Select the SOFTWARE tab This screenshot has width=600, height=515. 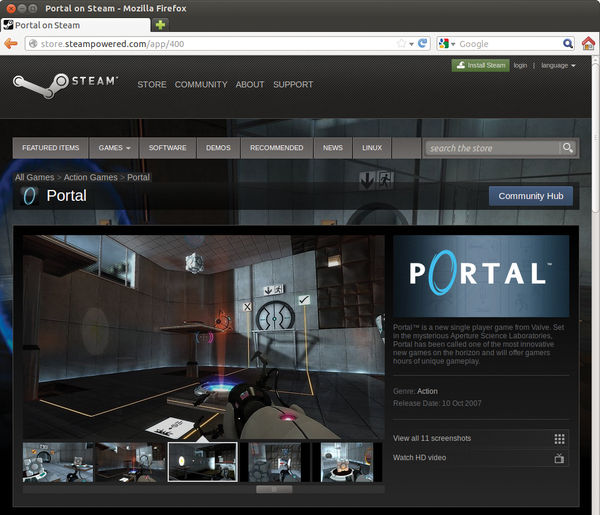(168, 148)
